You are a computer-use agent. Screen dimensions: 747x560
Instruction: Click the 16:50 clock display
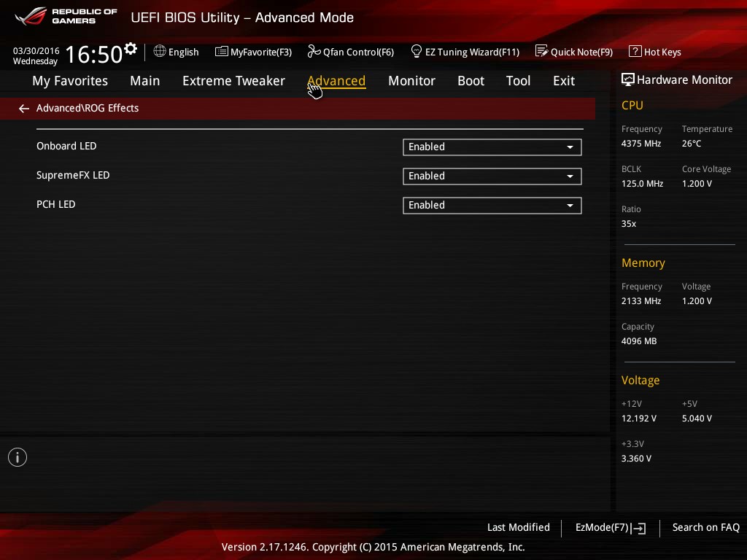(94, 54)
